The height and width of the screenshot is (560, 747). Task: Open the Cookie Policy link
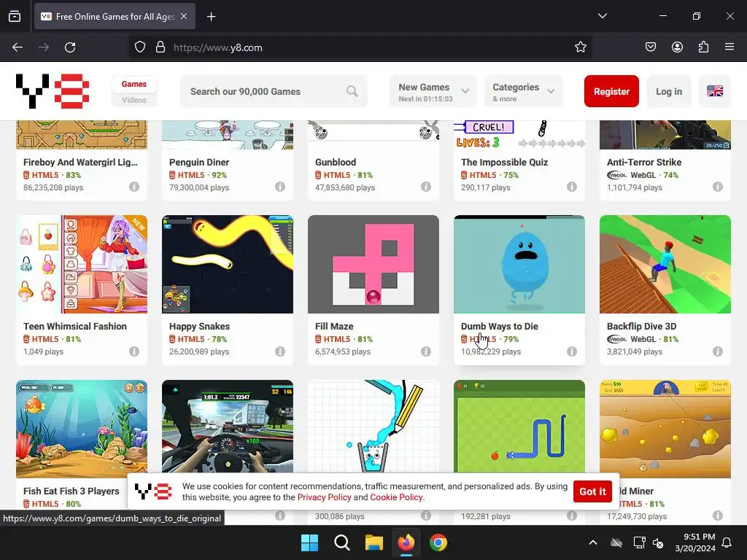pyautogui.click(x=396, y=497)
